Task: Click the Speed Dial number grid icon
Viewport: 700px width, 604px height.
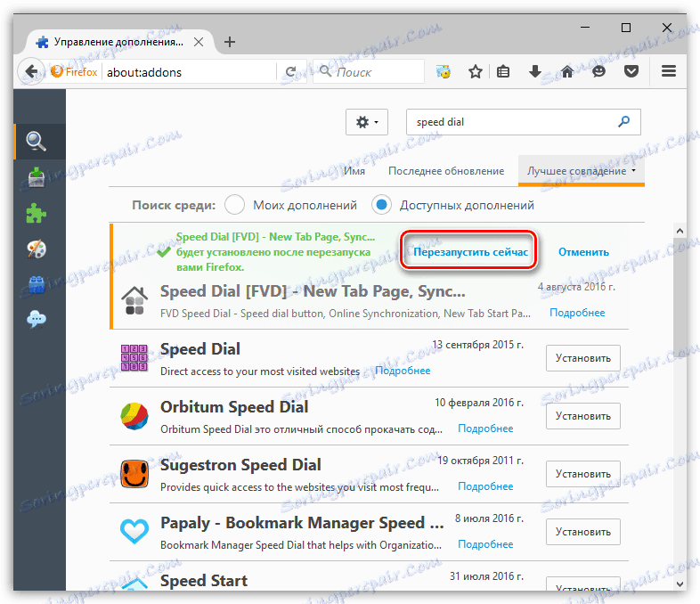Action: click(134, 357)
